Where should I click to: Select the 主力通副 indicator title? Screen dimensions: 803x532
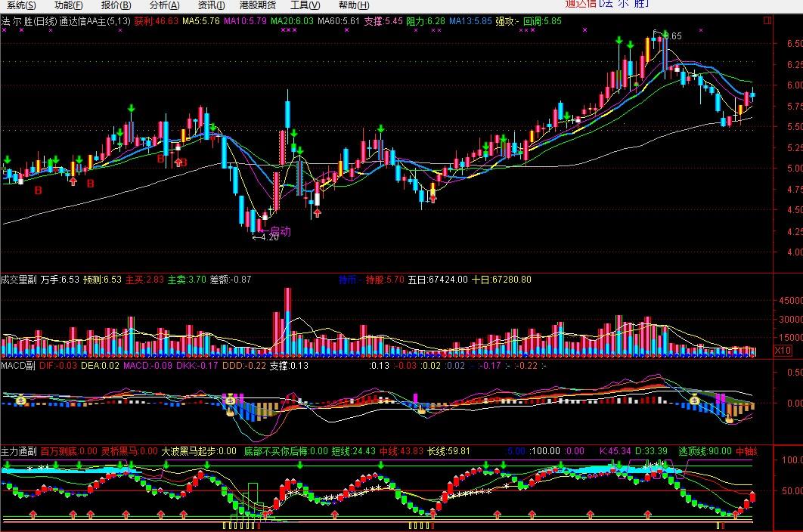click(18, 451)
